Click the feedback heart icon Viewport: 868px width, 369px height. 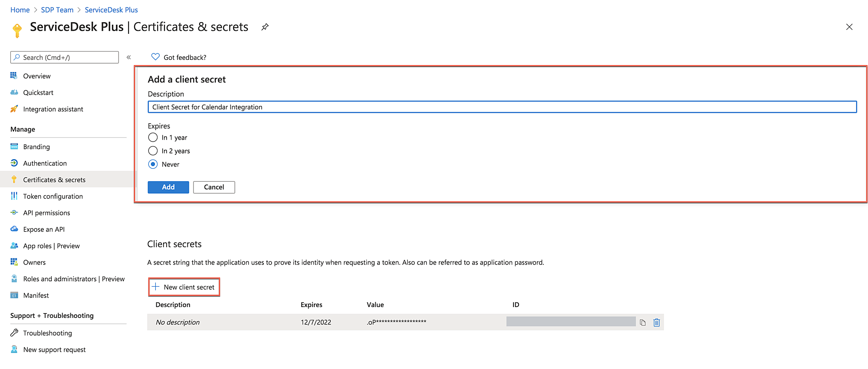155,57
